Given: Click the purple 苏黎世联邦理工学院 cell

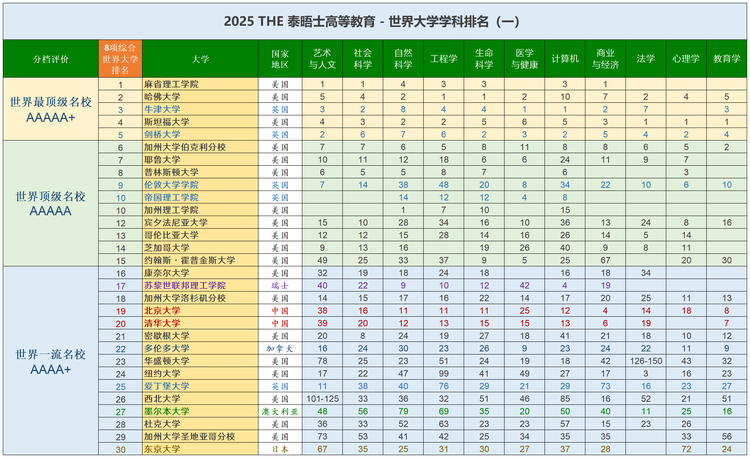Looking at the screenshot, I should click(x=200, y=285).
